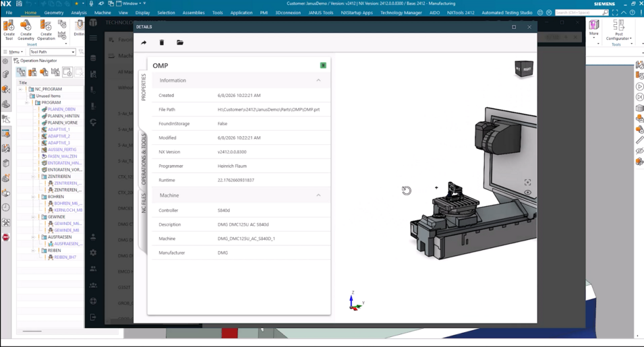
Task: Select Geometry View in Operation Navigator
Action: [x=44, y=73]
